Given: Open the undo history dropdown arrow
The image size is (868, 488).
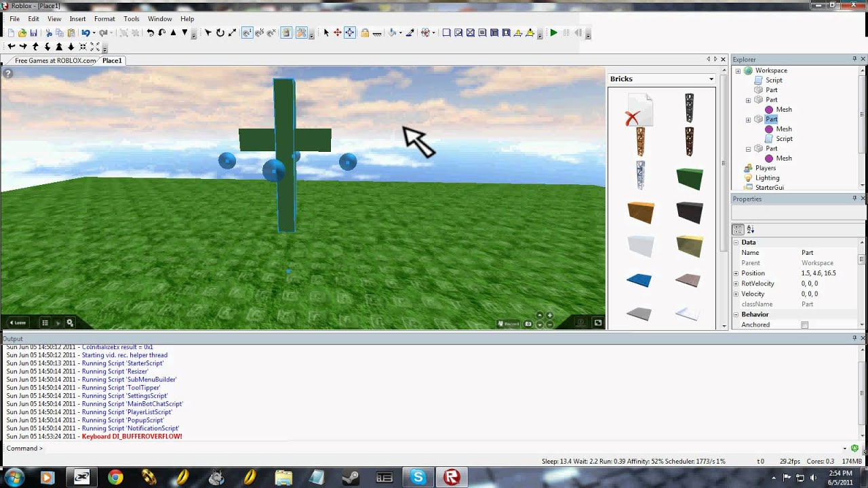Looking at the screenshot, I should [x=94, y=33].
